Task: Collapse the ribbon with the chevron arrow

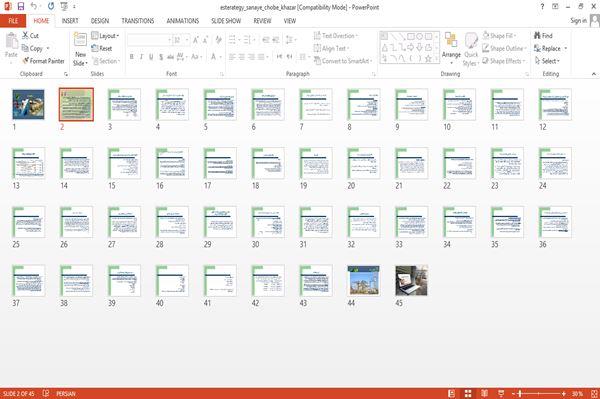Action: (593, 74)
